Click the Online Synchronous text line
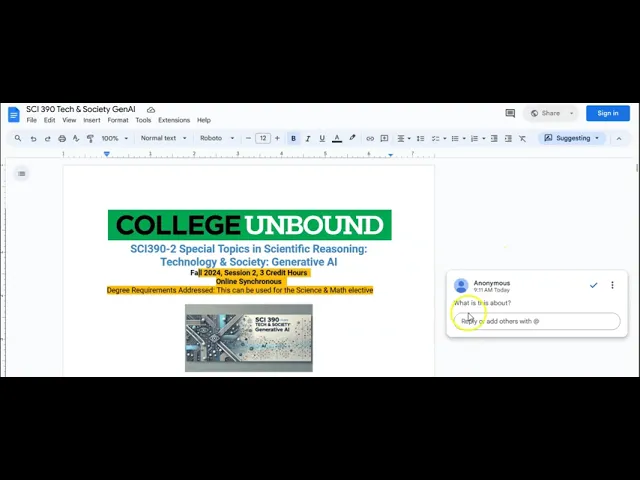 [249, 281]
